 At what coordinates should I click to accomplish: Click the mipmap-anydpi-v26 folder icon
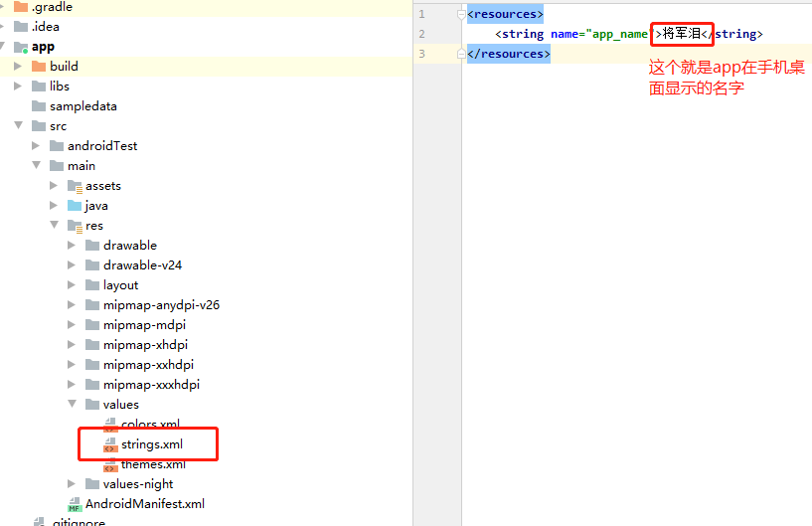[92, 304]
